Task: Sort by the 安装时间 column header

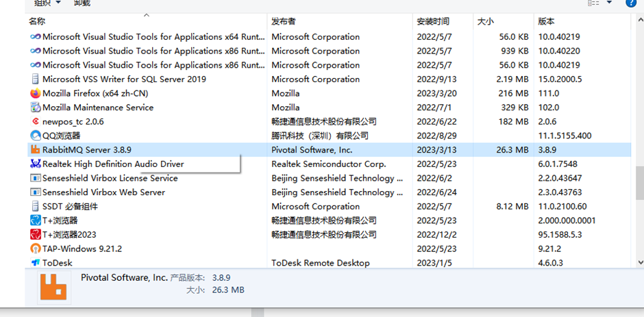Action: pos(433,22)
